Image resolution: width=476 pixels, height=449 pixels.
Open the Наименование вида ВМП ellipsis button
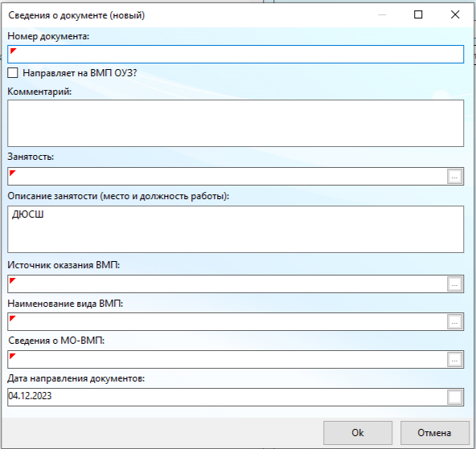(454, 322)
